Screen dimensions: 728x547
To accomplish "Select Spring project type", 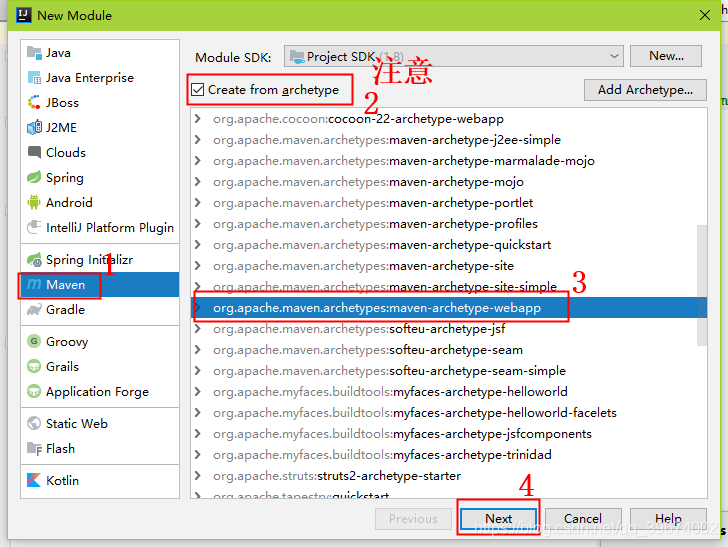I will (100, 177).
